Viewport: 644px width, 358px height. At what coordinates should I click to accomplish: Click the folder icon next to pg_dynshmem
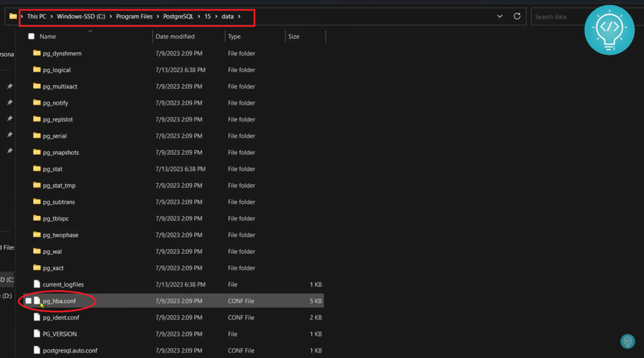(x=37, y=53)
